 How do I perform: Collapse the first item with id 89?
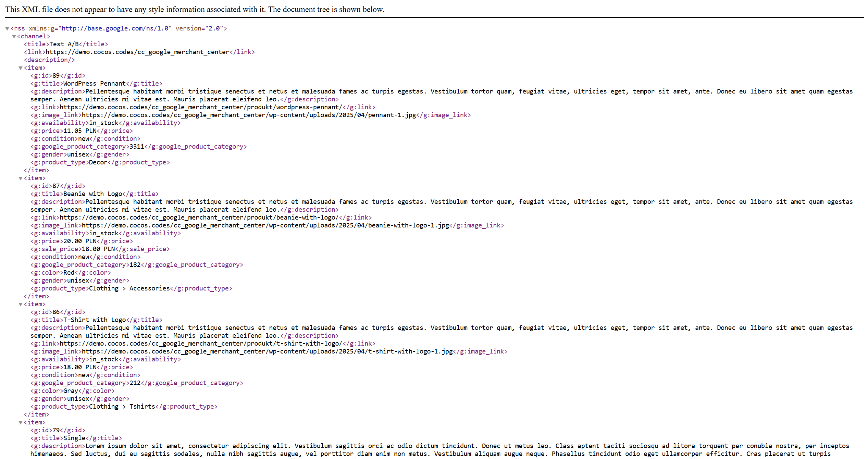click(x=21, y=68)
